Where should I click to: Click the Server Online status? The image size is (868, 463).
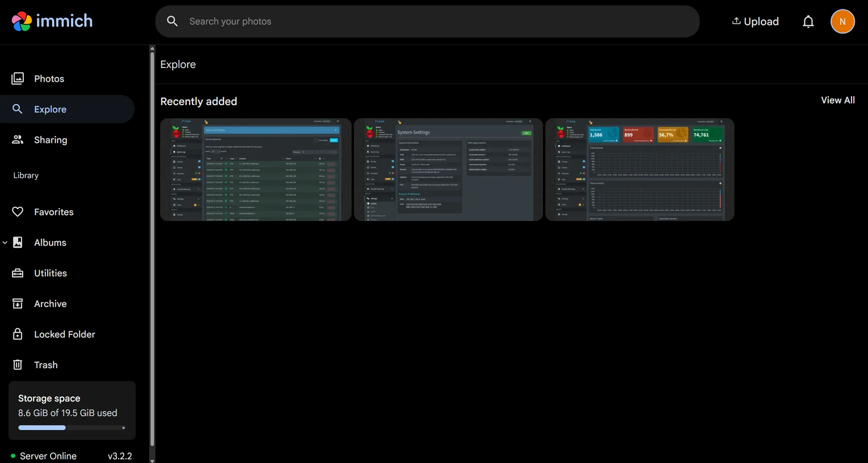[44, 456]
